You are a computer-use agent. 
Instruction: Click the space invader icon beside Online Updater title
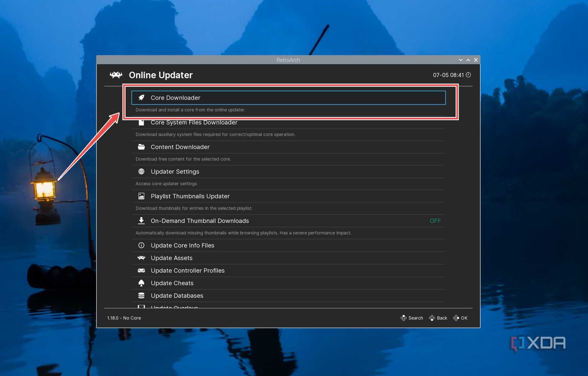click(115, 75)
